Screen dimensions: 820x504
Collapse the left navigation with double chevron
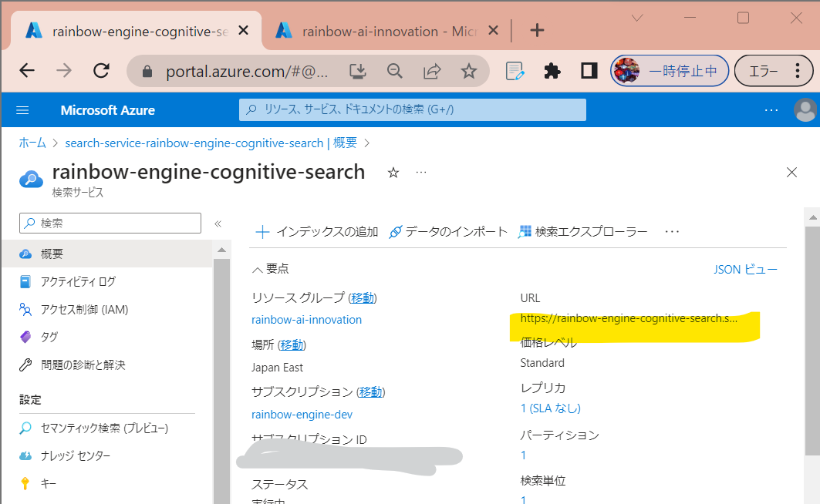[x=218, y=223]
